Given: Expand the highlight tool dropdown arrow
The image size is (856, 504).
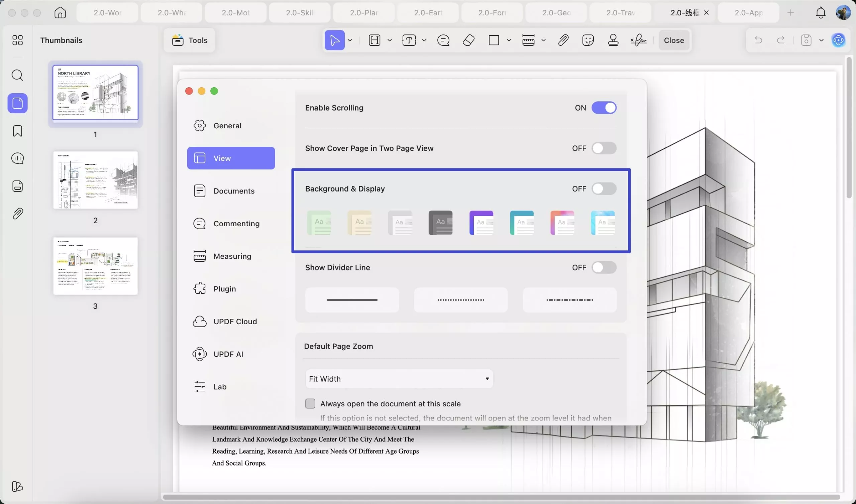Looking at the screenshot, I should pyautogui.click(x=390, y=40).
